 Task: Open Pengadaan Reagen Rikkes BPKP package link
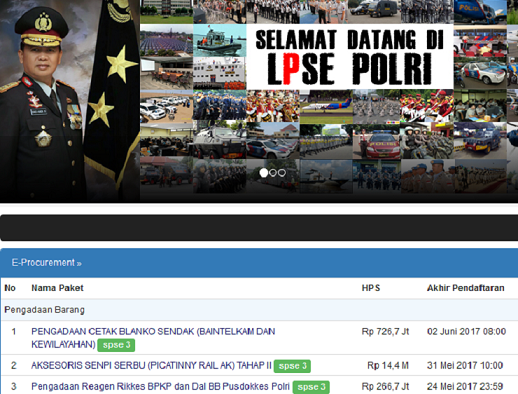click(x=160, y=387)
